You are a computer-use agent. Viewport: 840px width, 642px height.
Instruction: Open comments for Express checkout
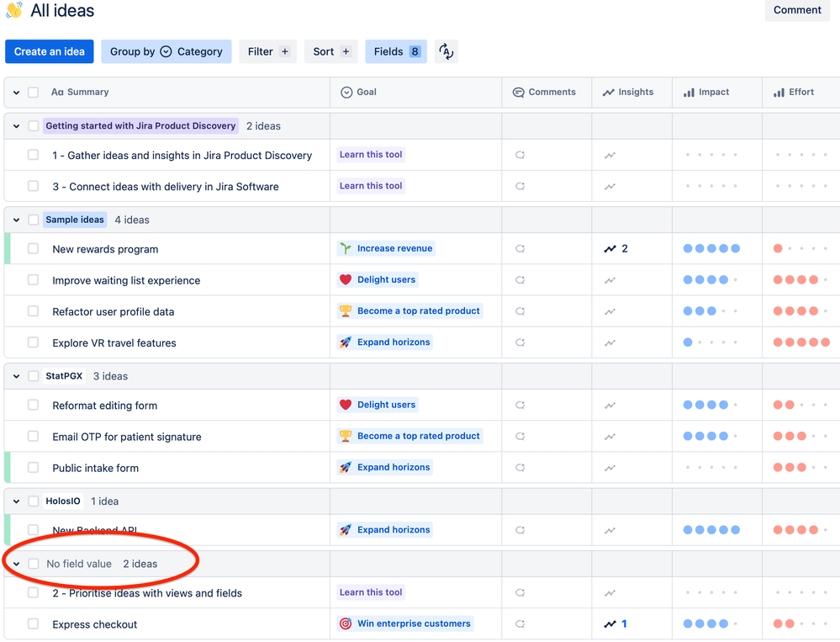click(x=520, y=623)
